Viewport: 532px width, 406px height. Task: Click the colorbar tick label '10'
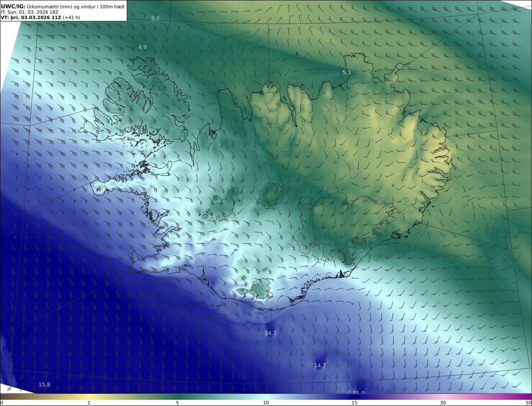(x=266, y=403)
